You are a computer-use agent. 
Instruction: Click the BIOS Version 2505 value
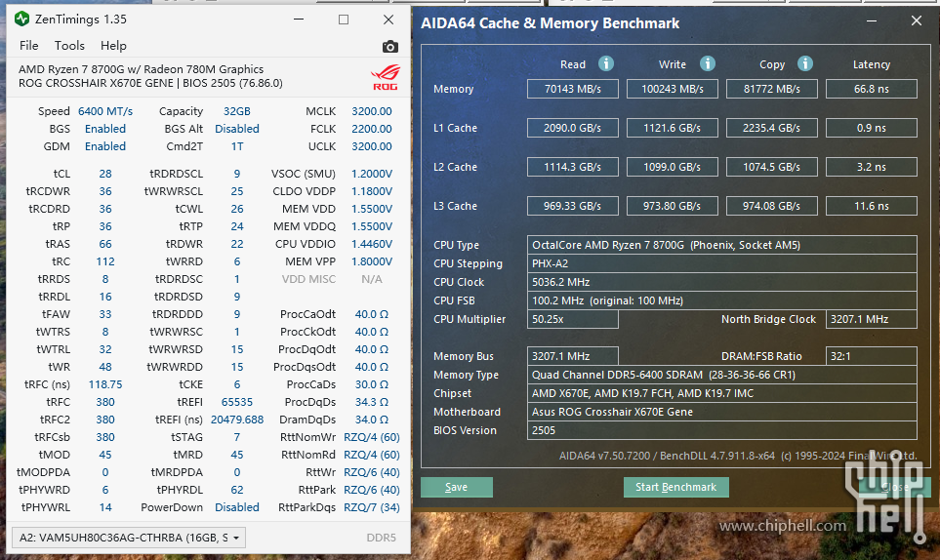point(721,430)
